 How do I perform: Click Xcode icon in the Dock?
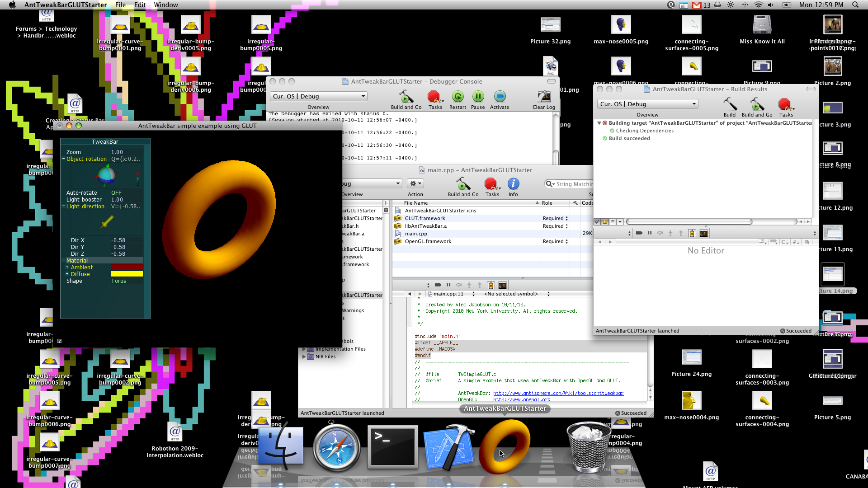pos(448,447)
